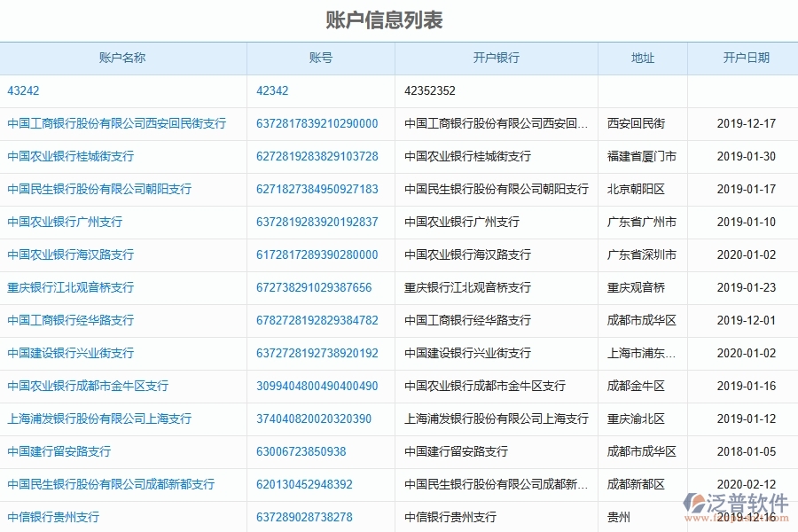Open 中国农业银行成都市金牛区支行 account
The height and width of the screenshot is (532, 798).
(x=85, y=386)
